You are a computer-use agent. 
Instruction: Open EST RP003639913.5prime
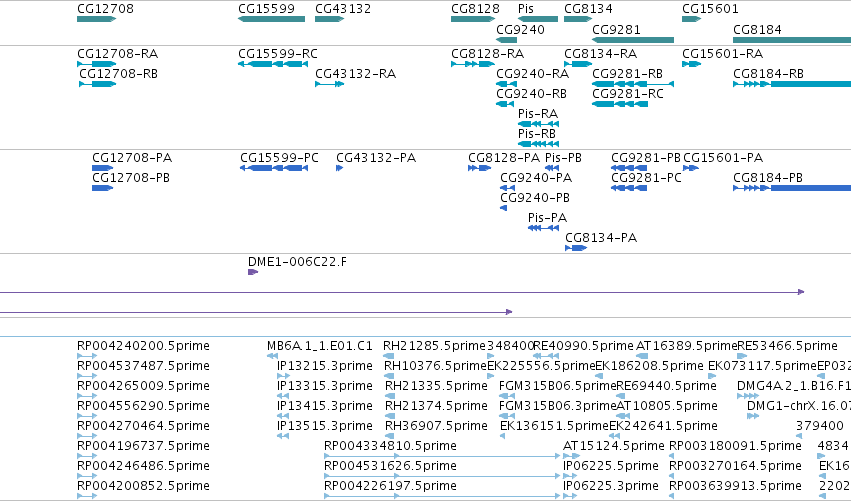pyautogui.click(x=671, y=496)
